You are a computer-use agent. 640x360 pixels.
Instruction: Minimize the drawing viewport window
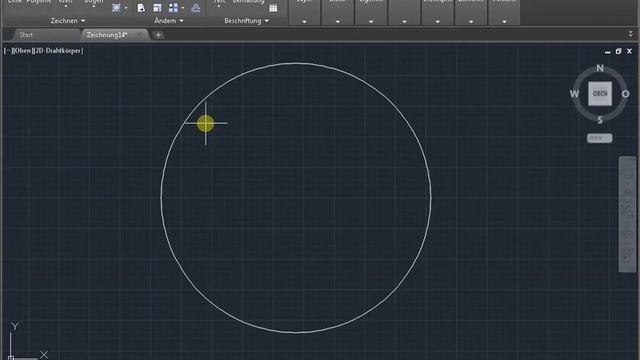[608, 51]
